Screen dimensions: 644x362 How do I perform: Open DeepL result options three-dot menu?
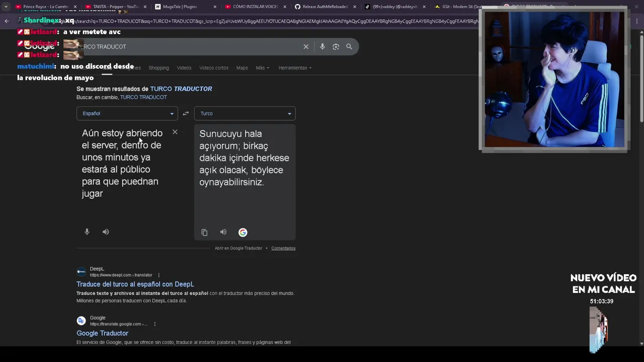click(x=158, y=275)
